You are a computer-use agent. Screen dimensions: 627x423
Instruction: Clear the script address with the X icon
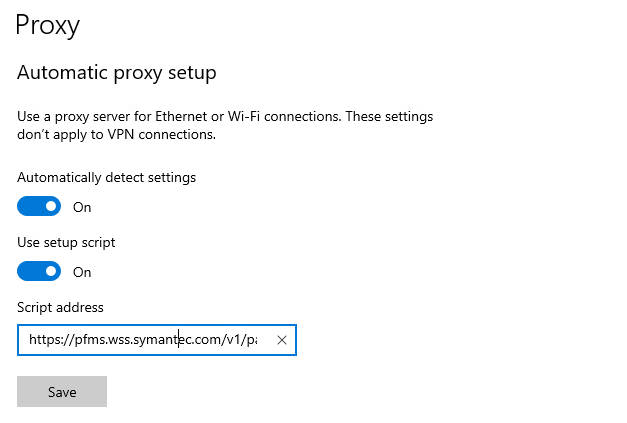(x=282, y=340)
